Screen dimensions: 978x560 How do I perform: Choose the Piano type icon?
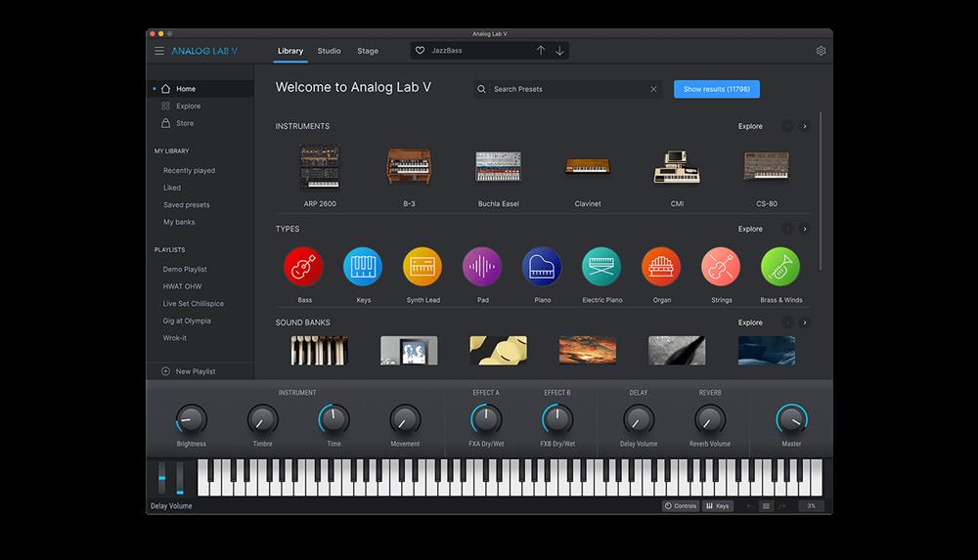(542, 266)
